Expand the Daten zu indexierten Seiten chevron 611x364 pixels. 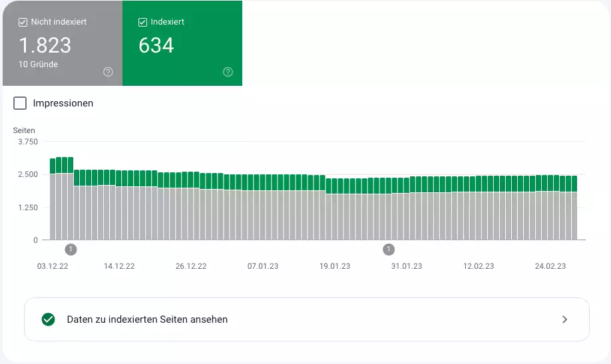tap(564, 319)
